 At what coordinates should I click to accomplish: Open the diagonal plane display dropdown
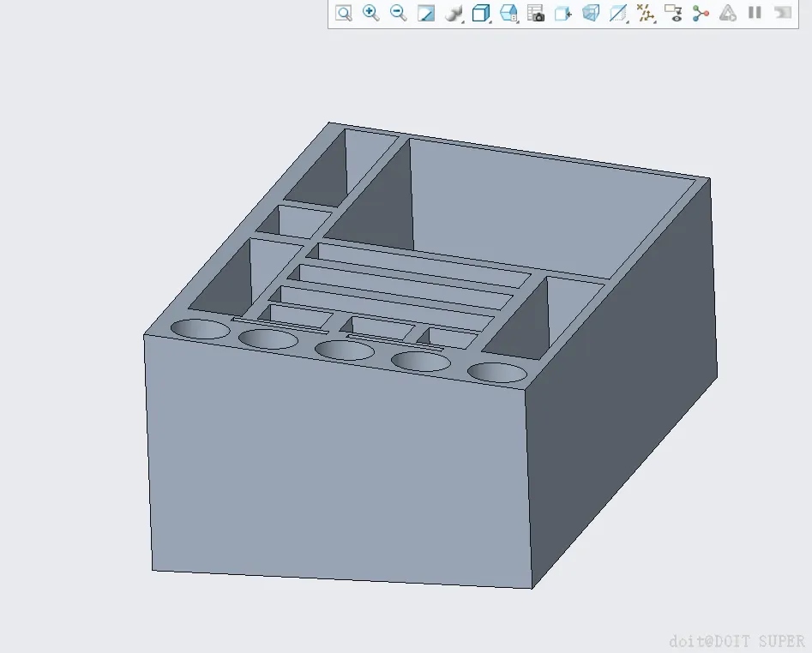pyautogui.click(x=618, y=13)
